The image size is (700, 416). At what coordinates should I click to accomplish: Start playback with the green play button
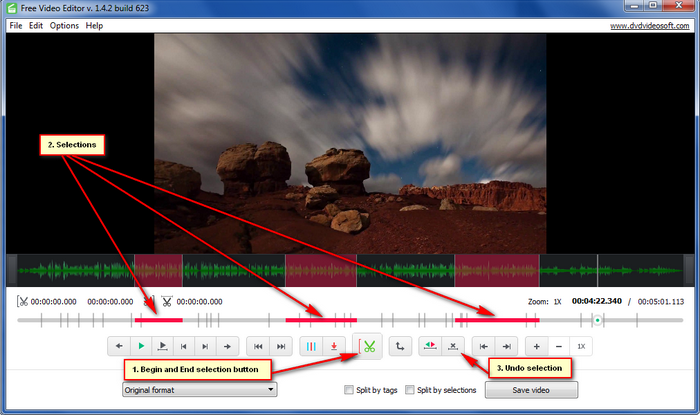point(141,346)
